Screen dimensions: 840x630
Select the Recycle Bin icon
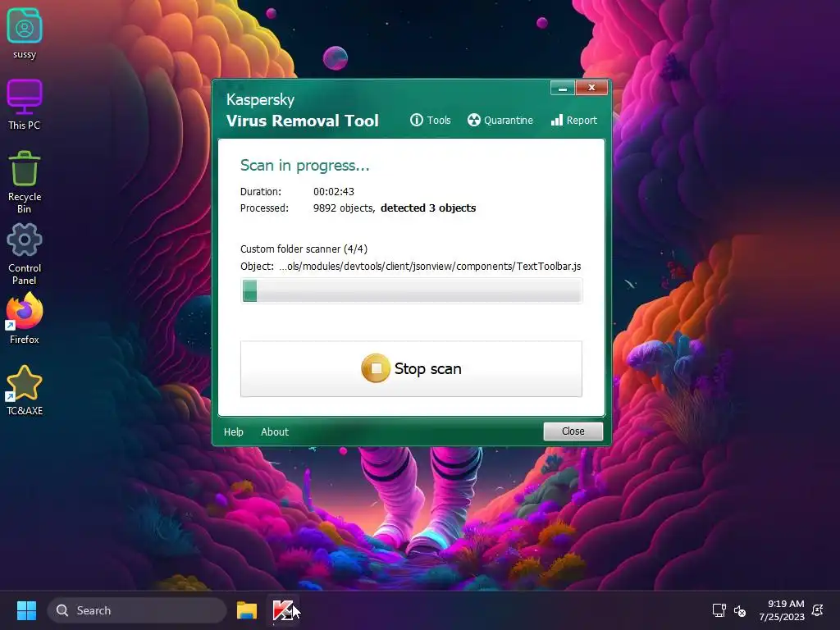(25, 182)
